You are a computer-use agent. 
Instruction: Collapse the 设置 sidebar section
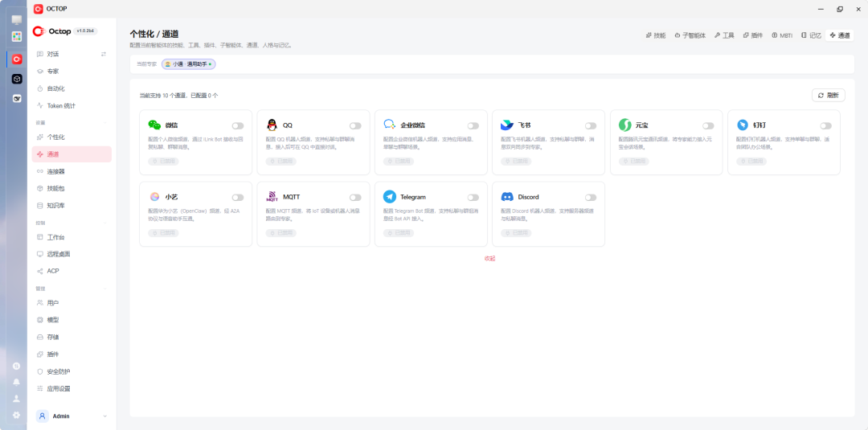pyautogui.click(x=105, y=123)
